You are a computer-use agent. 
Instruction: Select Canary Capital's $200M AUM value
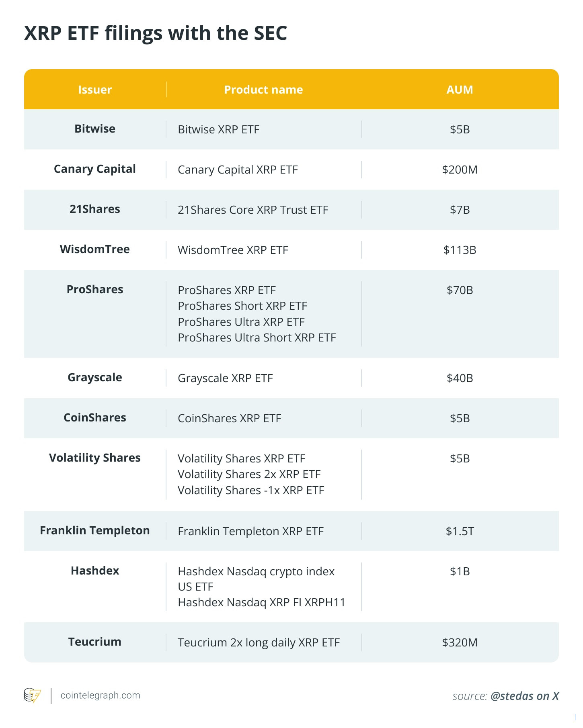click(460, 170)
